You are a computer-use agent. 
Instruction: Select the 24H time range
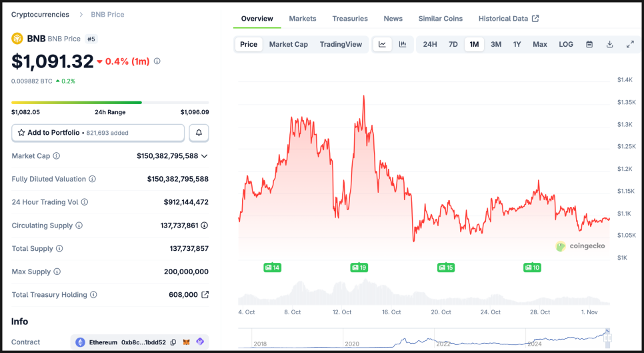[430, 45]
